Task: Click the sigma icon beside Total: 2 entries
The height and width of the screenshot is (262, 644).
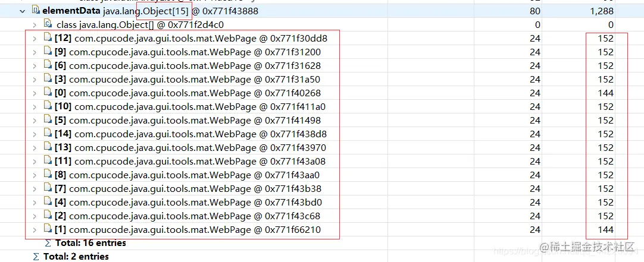Action: tap(36, 257)
